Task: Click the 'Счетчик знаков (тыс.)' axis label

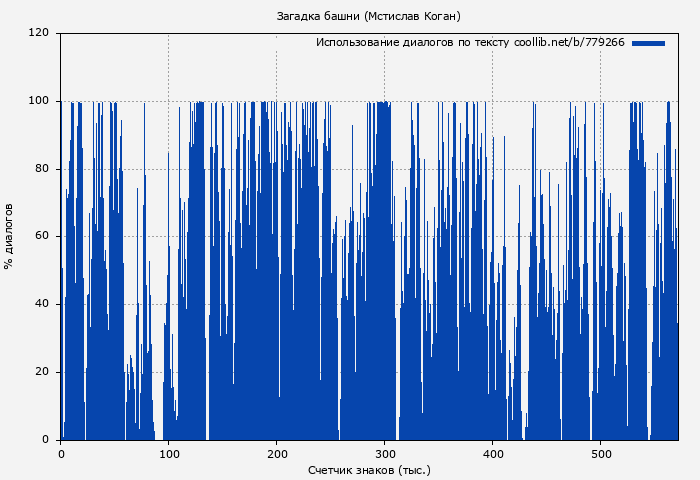Action: point(369,469)
